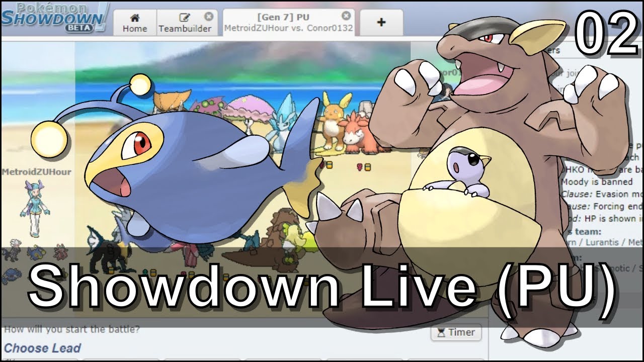Click the "How will you start the battle?" text
Screen dimensions: 644x362
pyautogui.click(x=72, y=330)
